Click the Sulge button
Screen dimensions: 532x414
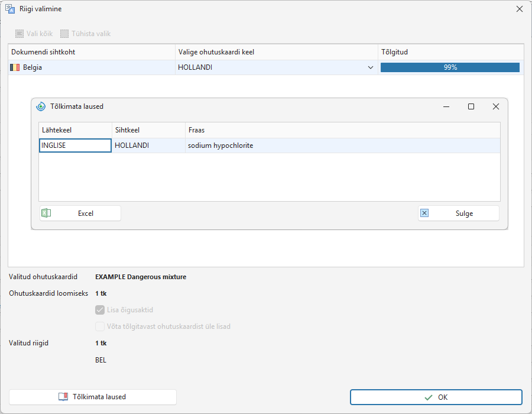tap(459, 213)
